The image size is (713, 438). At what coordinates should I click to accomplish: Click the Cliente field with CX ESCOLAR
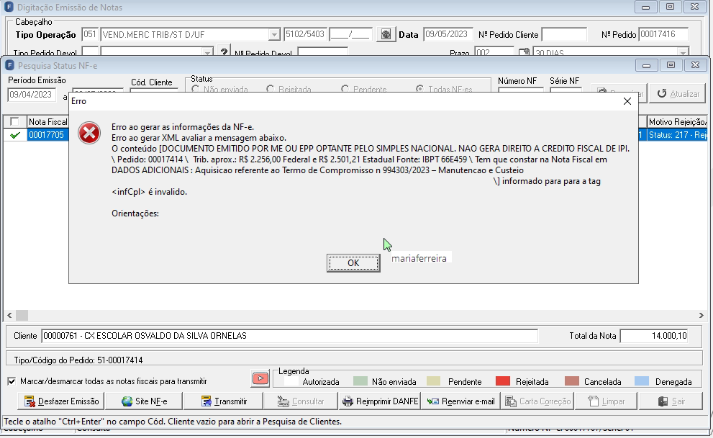tap(290, 336)
